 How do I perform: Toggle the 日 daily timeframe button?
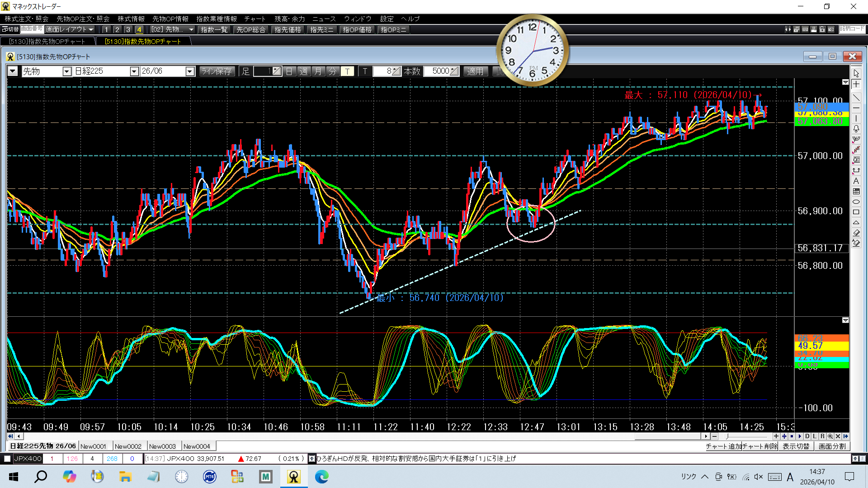click(x=289, y=71)
